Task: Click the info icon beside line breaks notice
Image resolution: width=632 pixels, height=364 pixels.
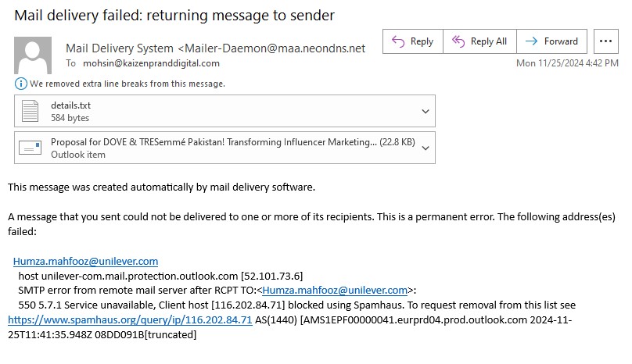Action: click(x=19, y=84)
